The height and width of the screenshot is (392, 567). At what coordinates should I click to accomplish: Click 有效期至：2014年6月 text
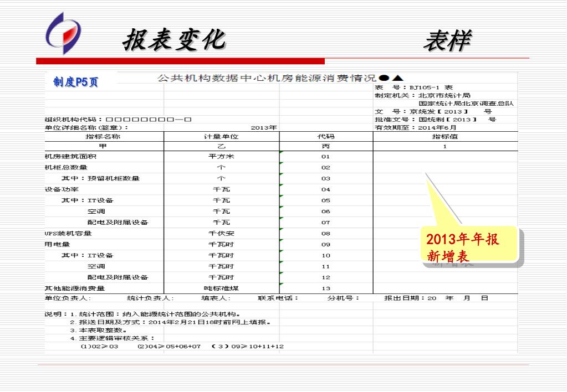[416, 127]
